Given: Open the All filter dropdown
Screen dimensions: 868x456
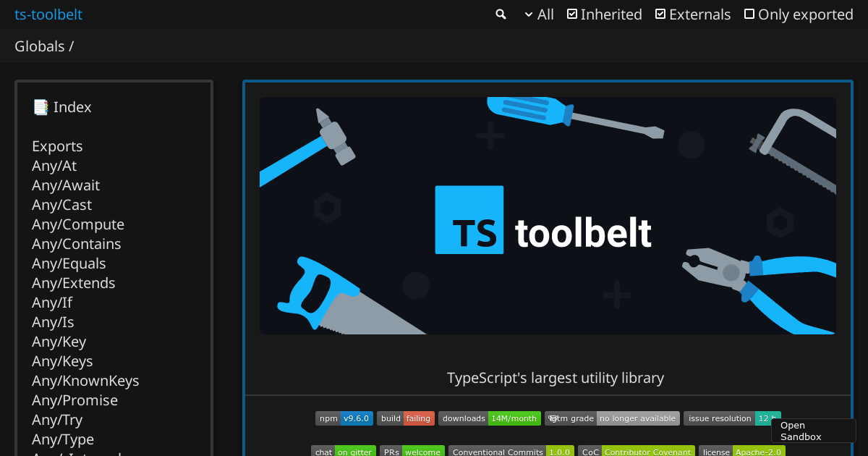Looking at the screenshot, I should coord(538,14).
